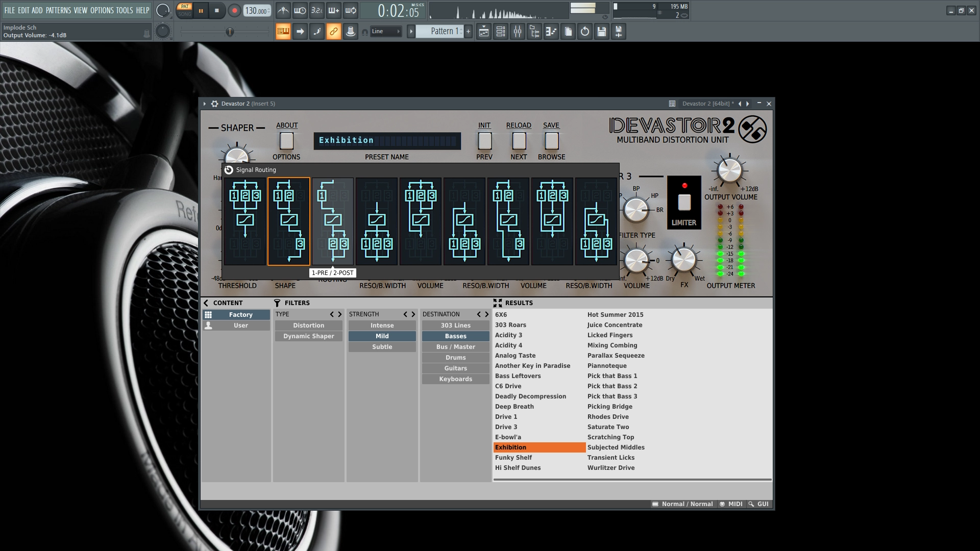This screenshot has width=980, height=551.
Task: Click the render/export audio icon
Action: click(x=619, y=32)
